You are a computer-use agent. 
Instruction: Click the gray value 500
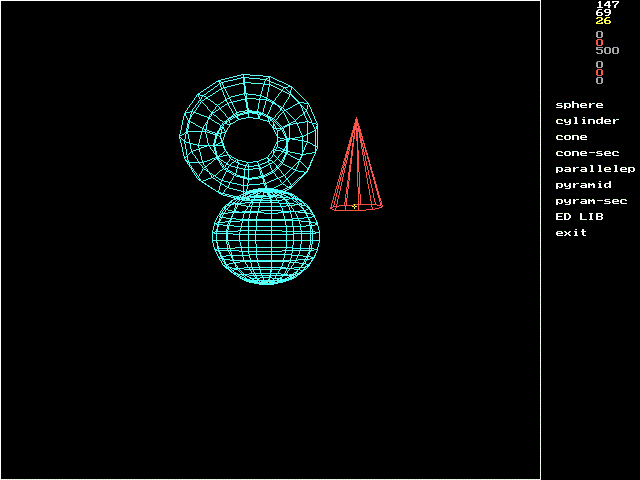607,51
